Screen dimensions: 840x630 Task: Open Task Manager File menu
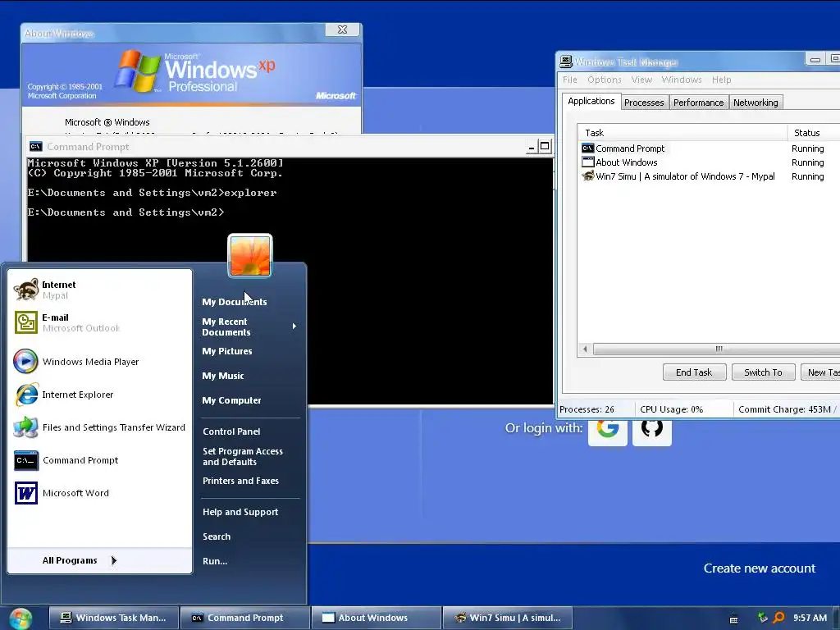570,80
